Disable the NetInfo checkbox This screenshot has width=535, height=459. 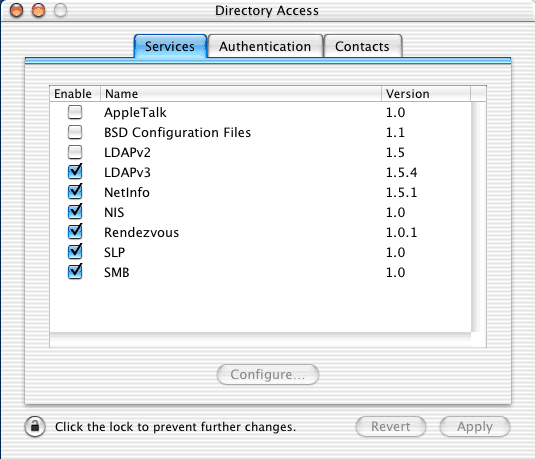point(75,192)
